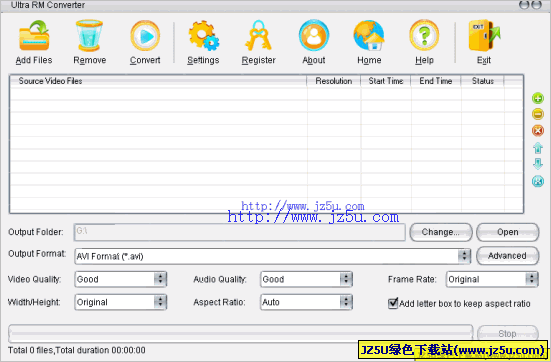This screenshot has height=362, width=551.
Task: Open the Register keys icon
Action: 258,35
